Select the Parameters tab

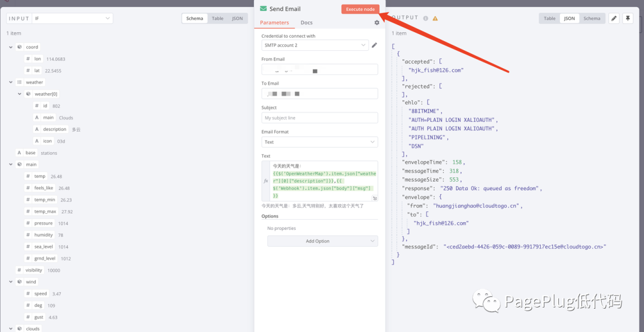[x=274, y=23]
